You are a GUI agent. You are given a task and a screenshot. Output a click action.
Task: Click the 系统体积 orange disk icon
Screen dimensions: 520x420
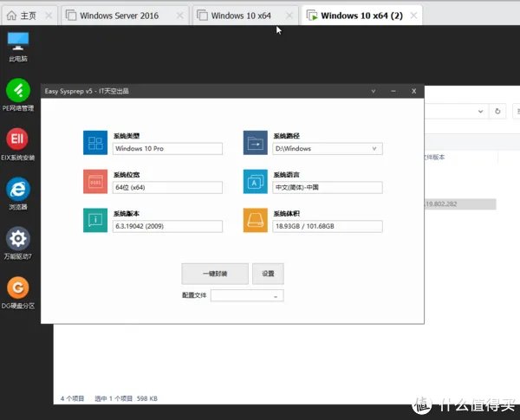pyautogui.click(x=256, y=221)
